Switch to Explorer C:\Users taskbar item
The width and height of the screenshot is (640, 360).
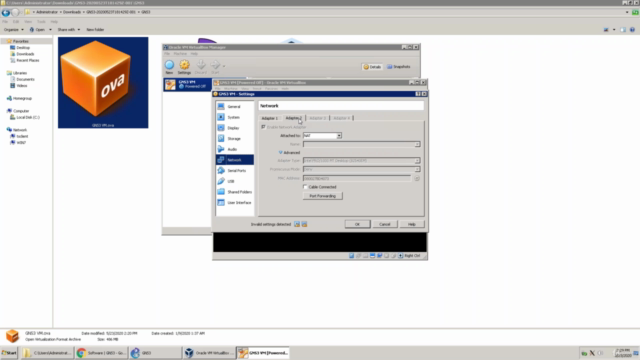coord(47,353)
